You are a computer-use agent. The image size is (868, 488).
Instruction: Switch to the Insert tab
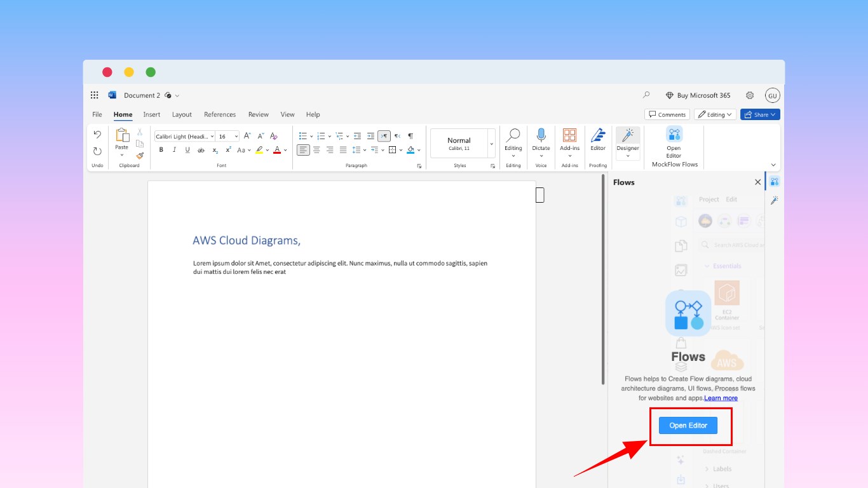(x=152, y=114)
